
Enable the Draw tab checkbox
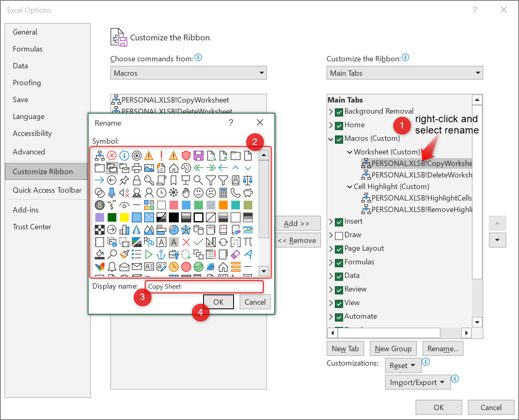[x=339, y=236]
